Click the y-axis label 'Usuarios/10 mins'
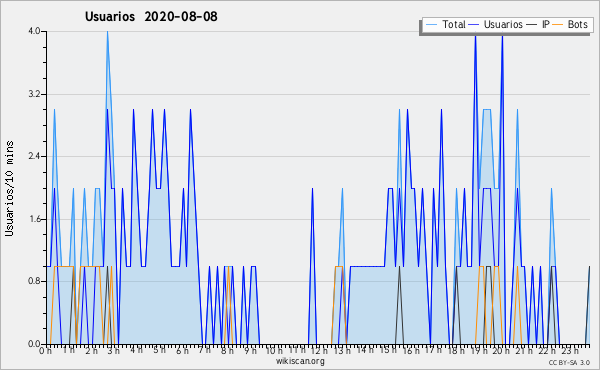The image size is (600, 370). pos(9,189)
